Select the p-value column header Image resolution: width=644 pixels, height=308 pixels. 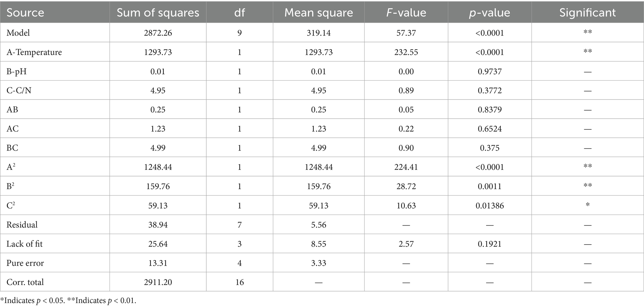[490, 13]
